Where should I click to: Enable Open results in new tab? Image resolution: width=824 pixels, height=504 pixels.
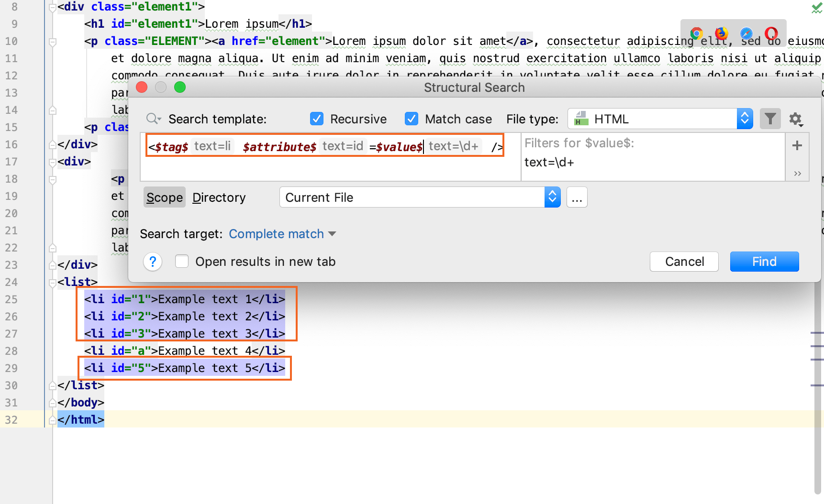point(182,261)
